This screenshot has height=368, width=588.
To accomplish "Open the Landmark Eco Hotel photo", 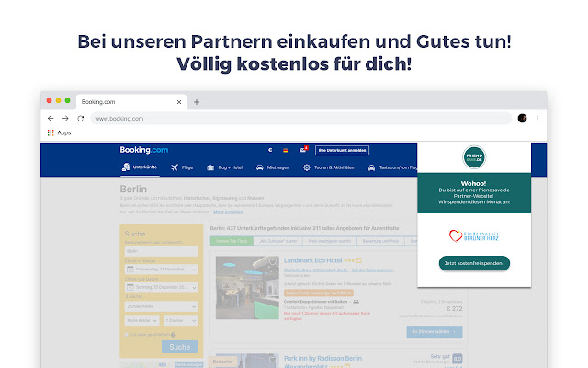I will point(247,288).
